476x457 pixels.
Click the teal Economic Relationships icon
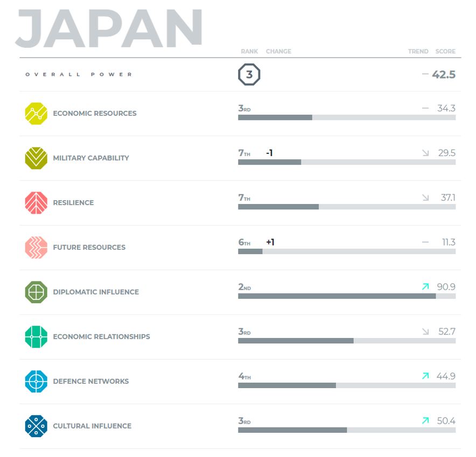coord(36,336)
